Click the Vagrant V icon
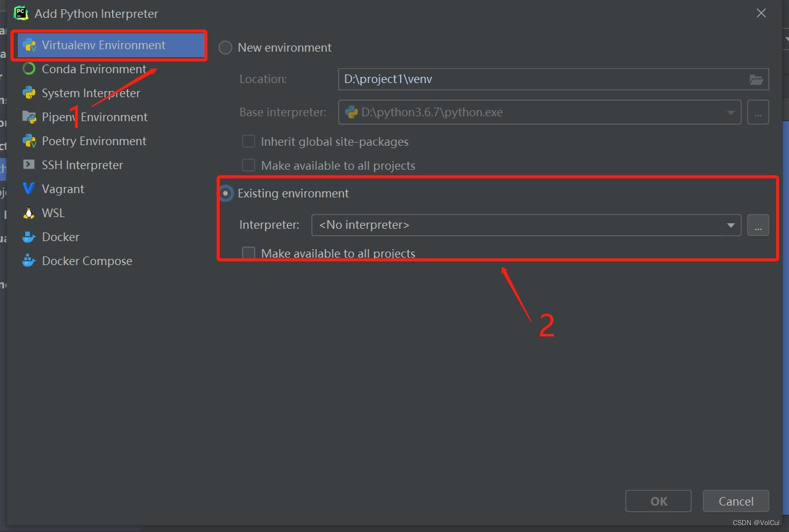Screen dimensions: 789x532 (29, 189)
